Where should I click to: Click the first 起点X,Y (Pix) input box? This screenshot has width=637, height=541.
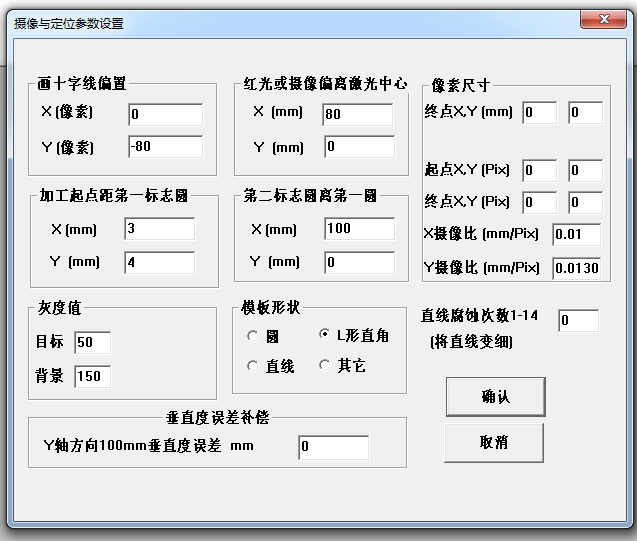539,171
